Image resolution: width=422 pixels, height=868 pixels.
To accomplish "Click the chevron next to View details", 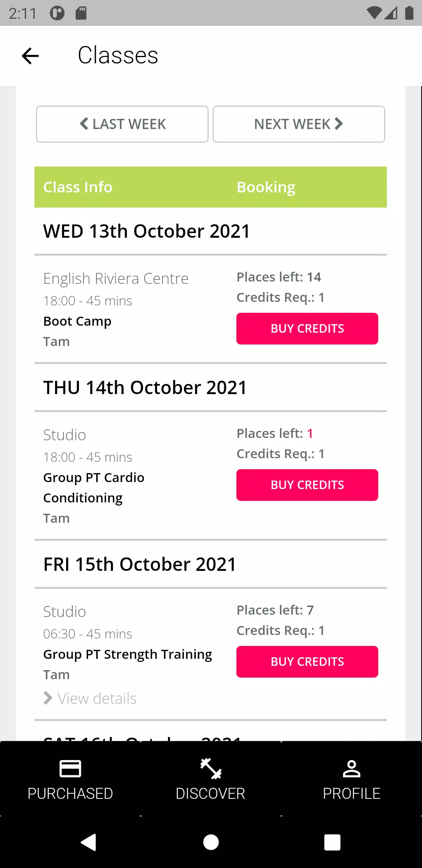I will [x=48, y=698].
